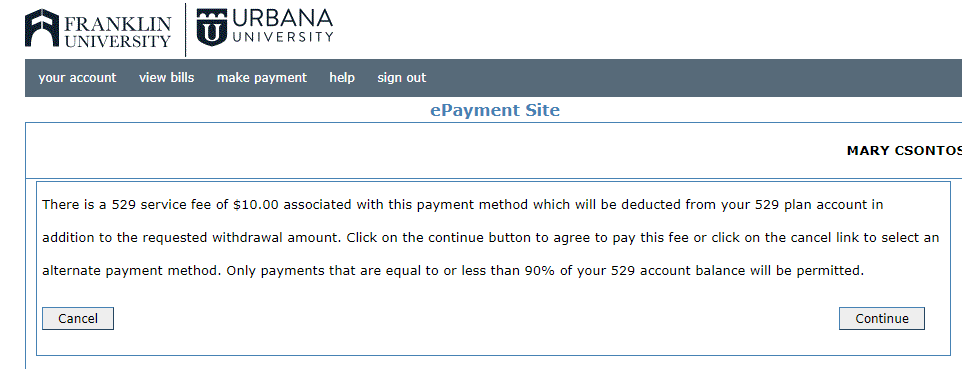962x369 pixels.
Task: Click empty area of gray navigation bar
Action: [x=693, y=78]
